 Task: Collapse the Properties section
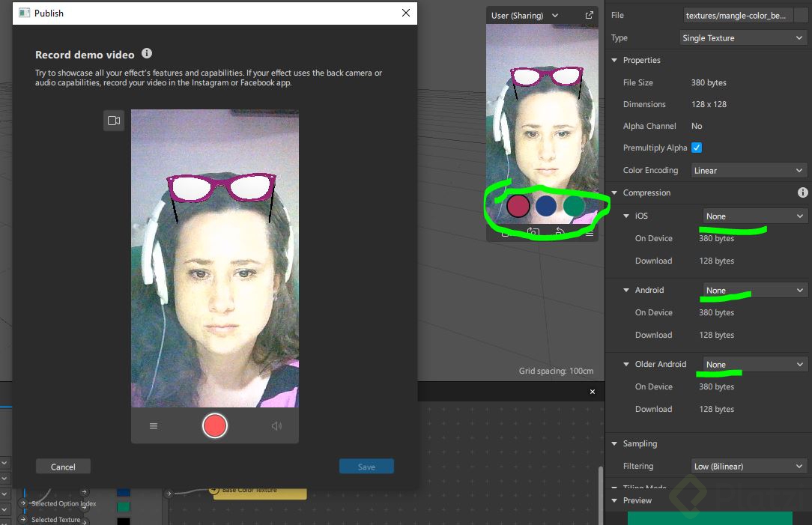coord(615,60)
